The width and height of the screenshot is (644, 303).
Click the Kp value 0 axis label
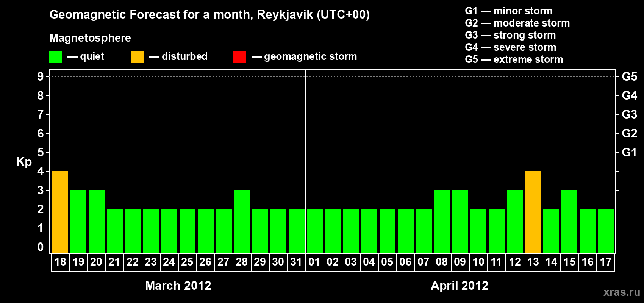coord(41,247)
